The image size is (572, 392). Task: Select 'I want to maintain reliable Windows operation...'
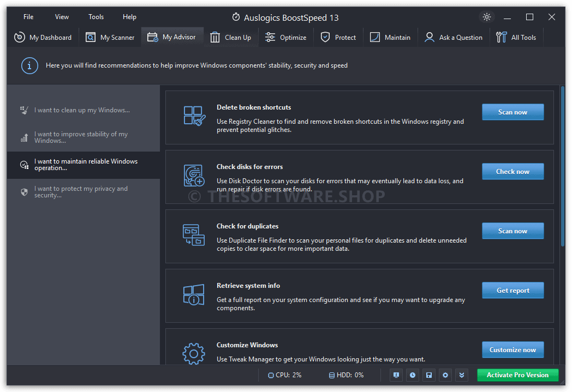coord(83,165)
